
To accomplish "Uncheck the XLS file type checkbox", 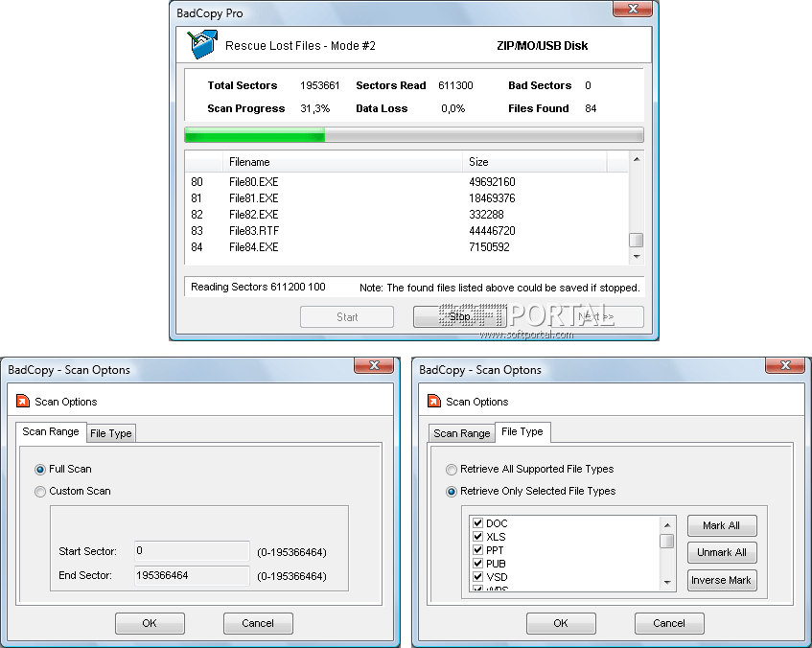I will [478, 536].
